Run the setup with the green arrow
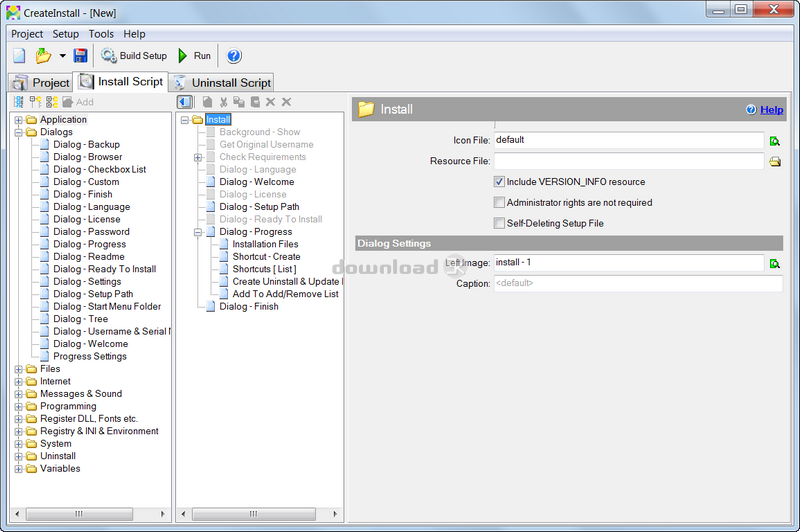Screen dimensions: 800x532 tap(194, 56)
